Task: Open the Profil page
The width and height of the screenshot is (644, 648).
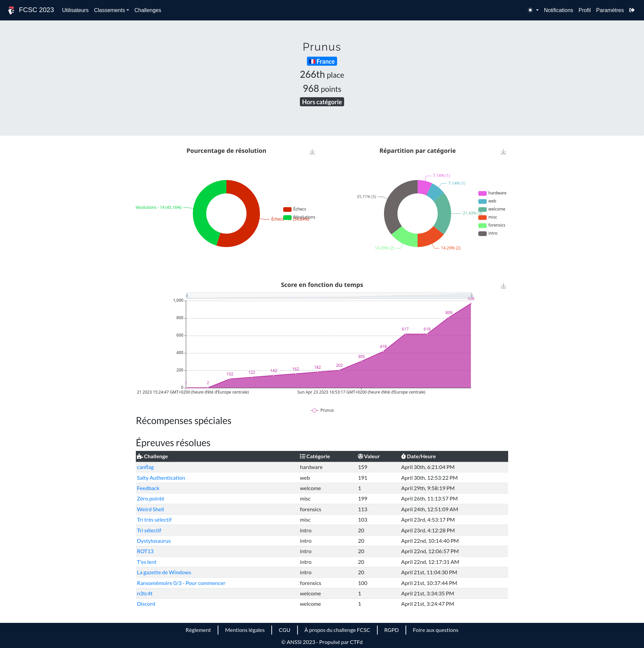Action: [x=584, y=10]
